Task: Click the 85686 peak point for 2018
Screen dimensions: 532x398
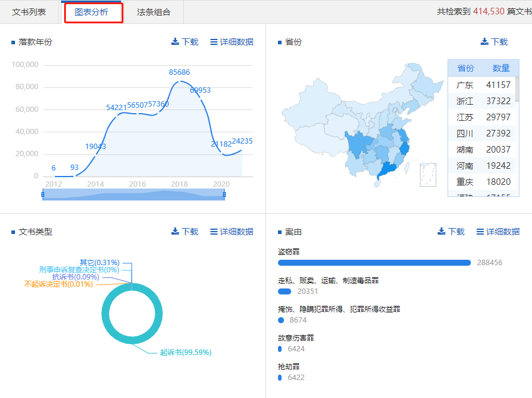Action: [179, 81]
